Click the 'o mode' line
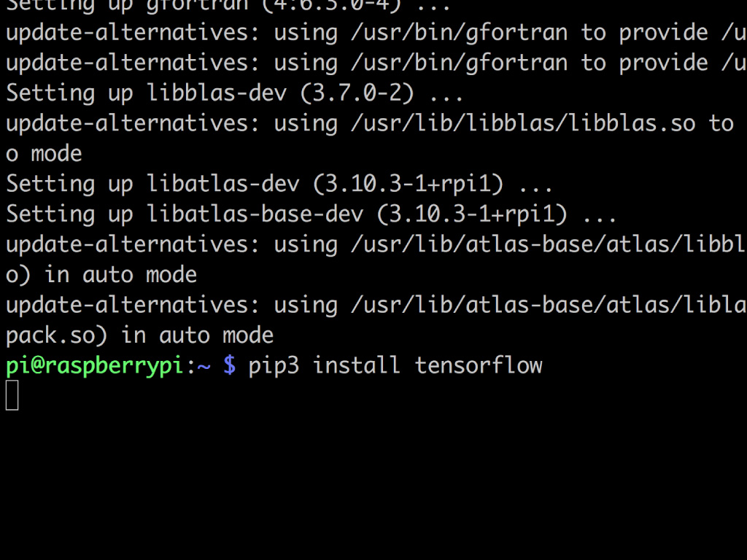 pos(44,154)
